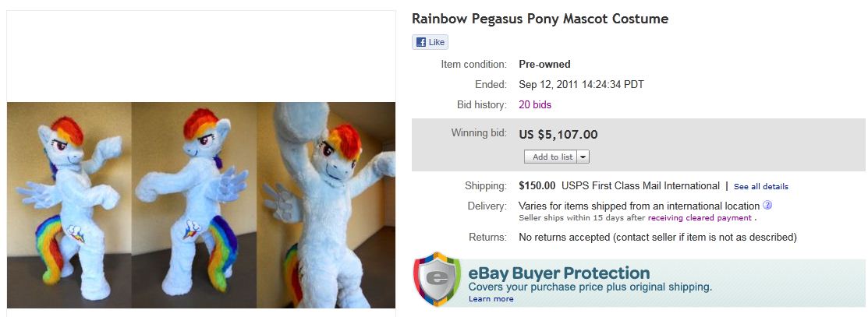The height and width of the screenshot is (317, 868).
Task: Open the receiving cleared payment link
Action: coord(700,218)
